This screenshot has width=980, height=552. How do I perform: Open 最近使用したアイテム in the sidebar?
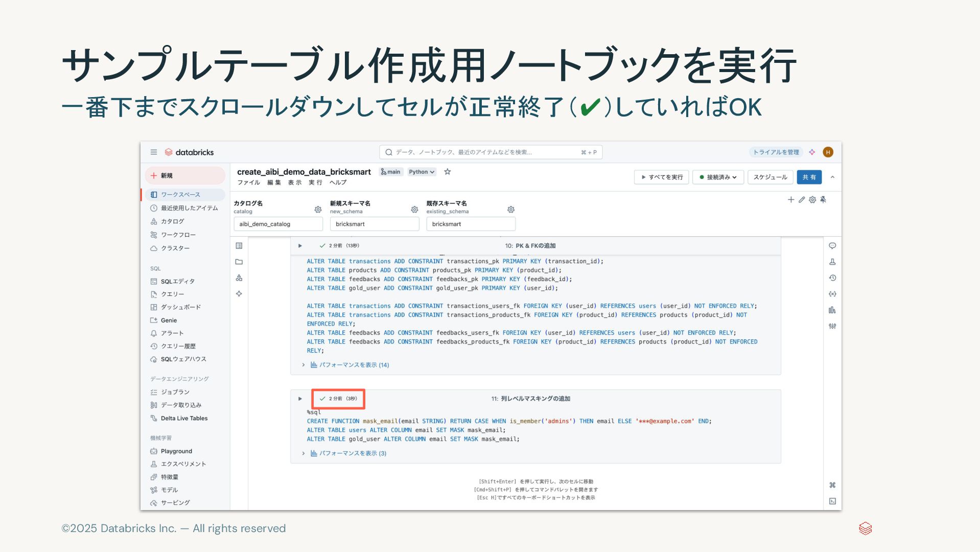(185, 208)
